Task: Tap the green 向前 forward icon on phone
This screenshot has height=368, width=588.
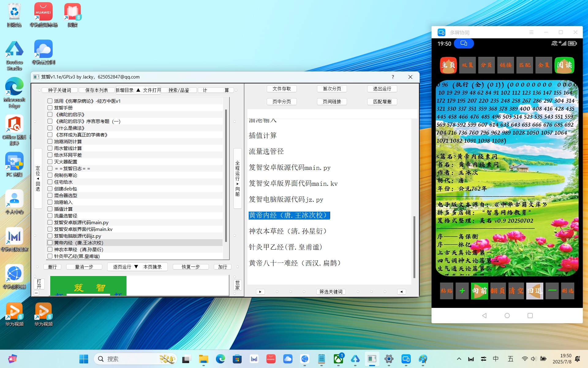Action: point(479,291)
